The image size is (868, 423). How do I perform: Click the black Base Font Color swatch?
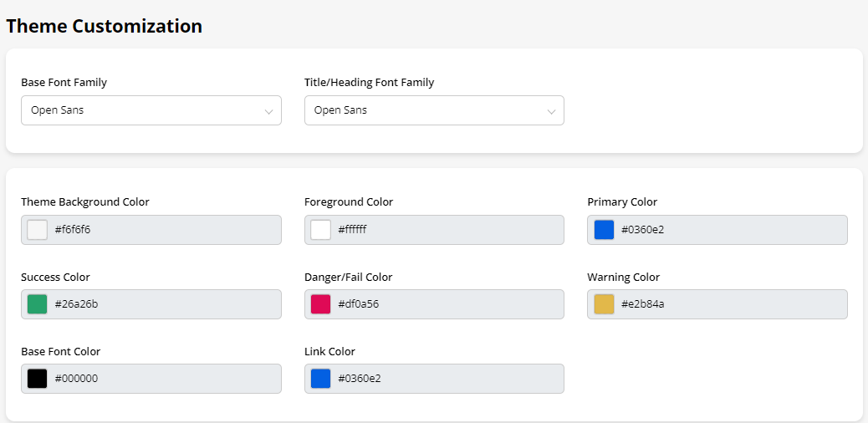click(37, 379)
